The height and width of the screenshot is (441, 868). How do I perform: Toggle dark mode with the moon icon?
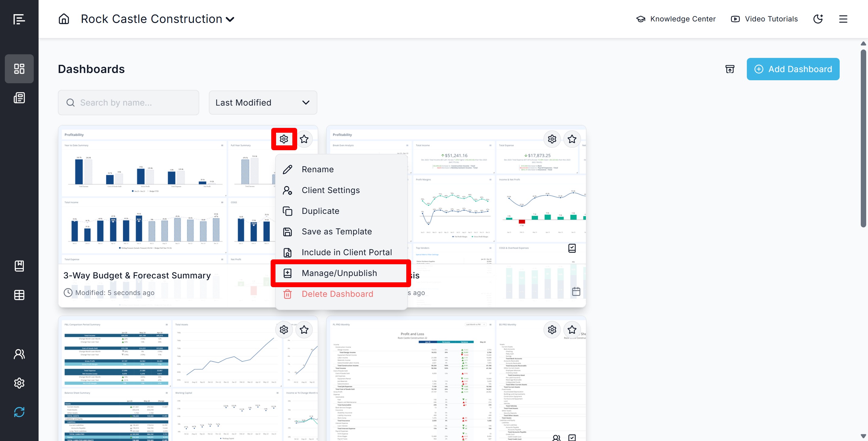tap(818, 19)
